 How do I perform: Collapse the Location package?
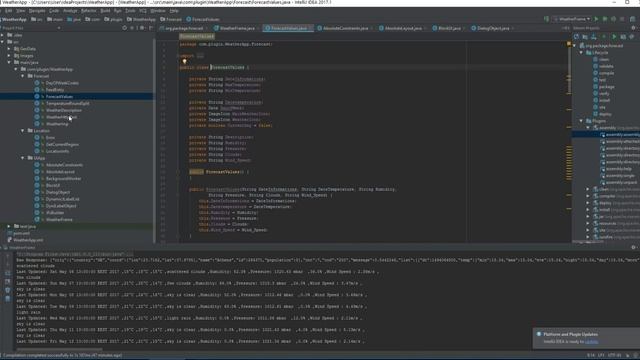point(23,131)
